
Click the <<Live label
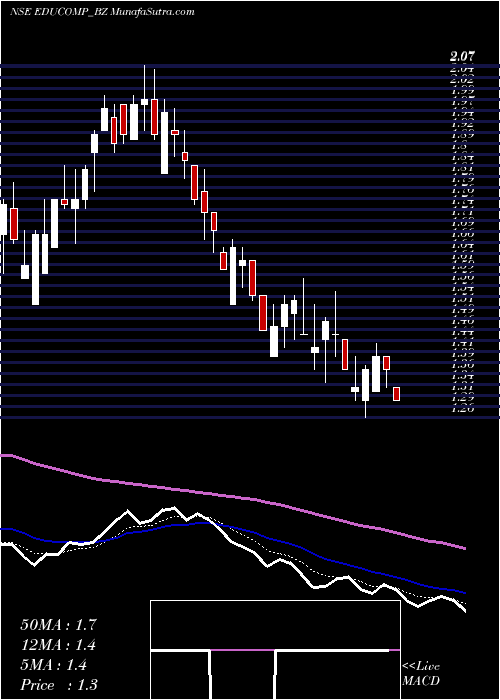(x=421, y=667)
